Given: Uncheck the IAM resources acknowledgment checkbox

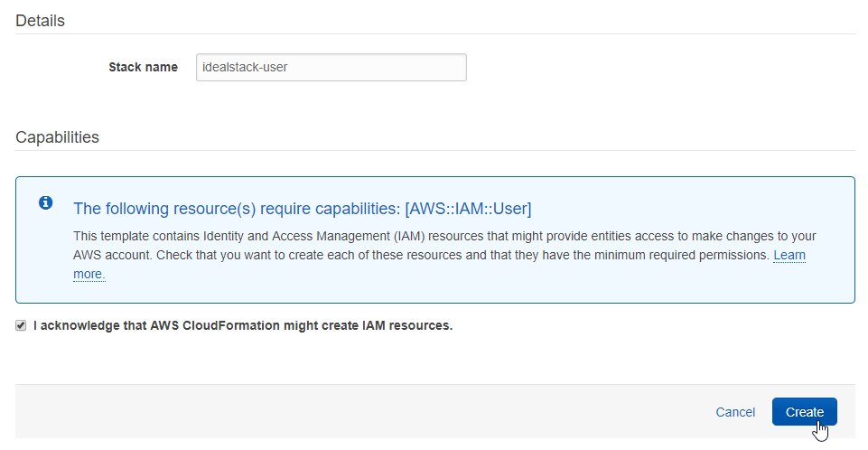Looking at the screenshot, I should click(x=21, y=325).
